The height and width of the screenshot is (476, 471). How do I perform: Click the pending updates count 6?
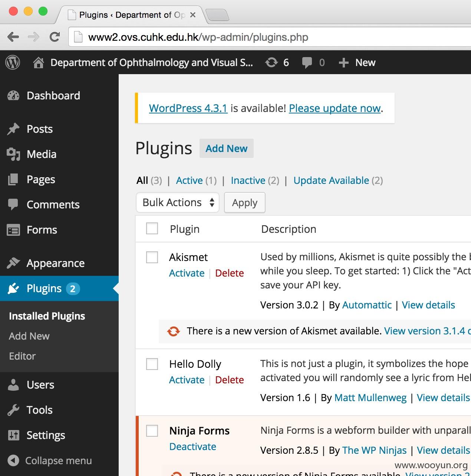click(286, 63)
